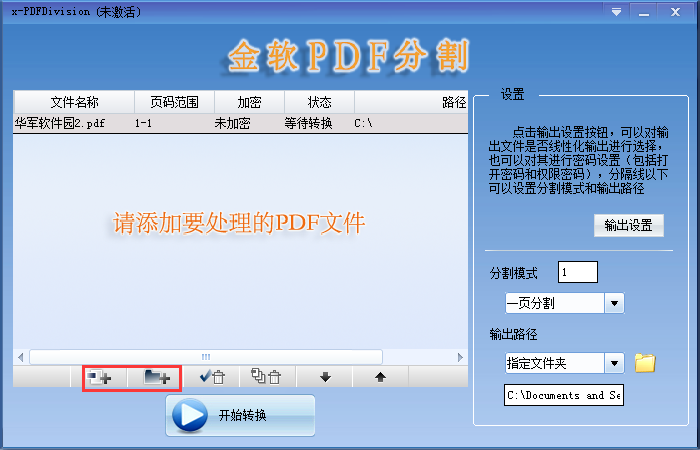Click the 状态 column header

click(319, 102)
